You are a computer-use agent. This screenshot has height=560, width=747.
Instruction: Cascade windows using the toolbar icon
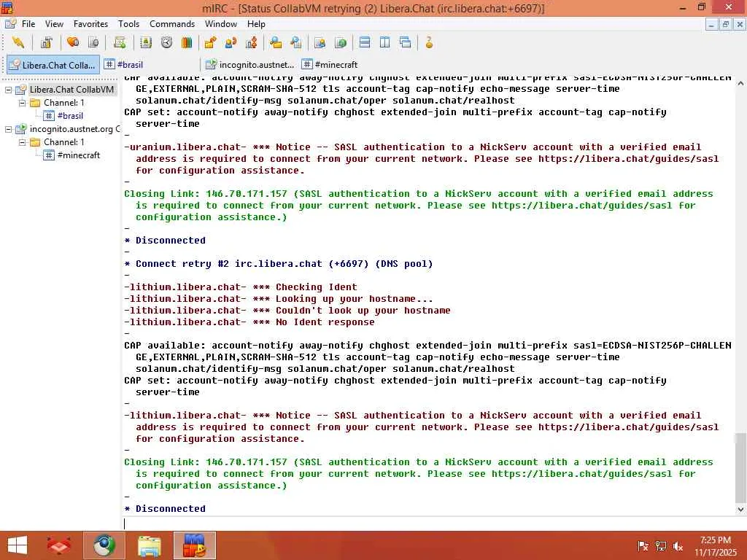pyautogui.click(x=406, y=42)
